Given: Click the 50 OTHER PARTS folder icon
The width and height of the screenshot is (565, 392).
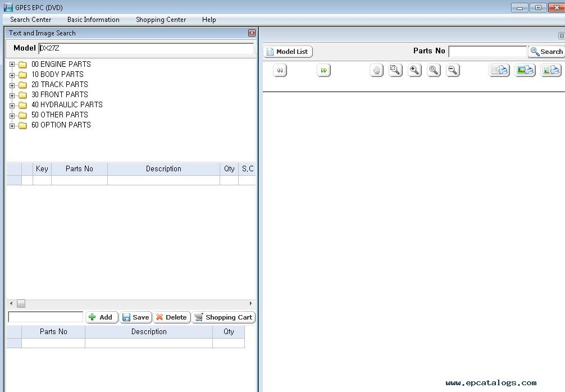Looking at the screenshot, I should coord(22,115).
